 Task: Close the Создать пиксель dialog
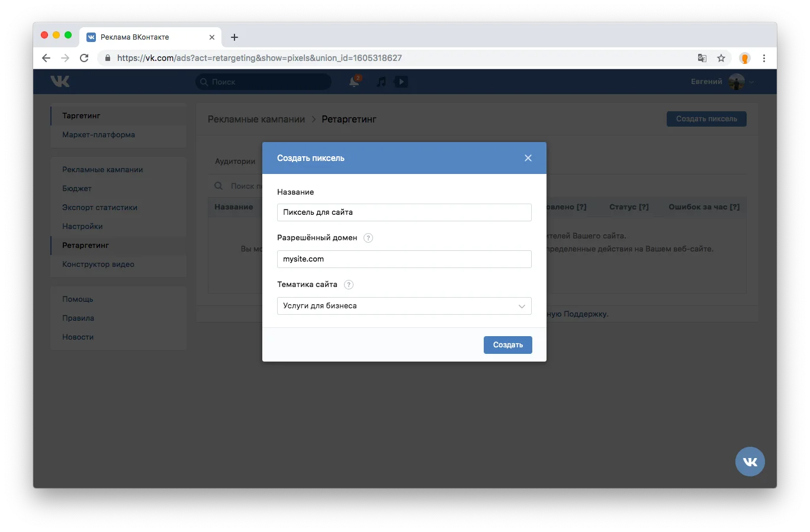(528, 158)
